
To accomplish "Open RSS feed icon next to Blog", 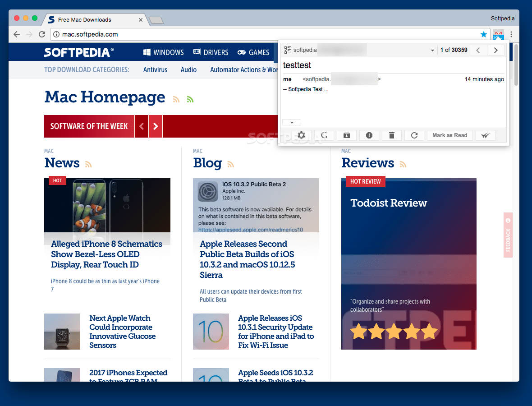I will (231, 164).
